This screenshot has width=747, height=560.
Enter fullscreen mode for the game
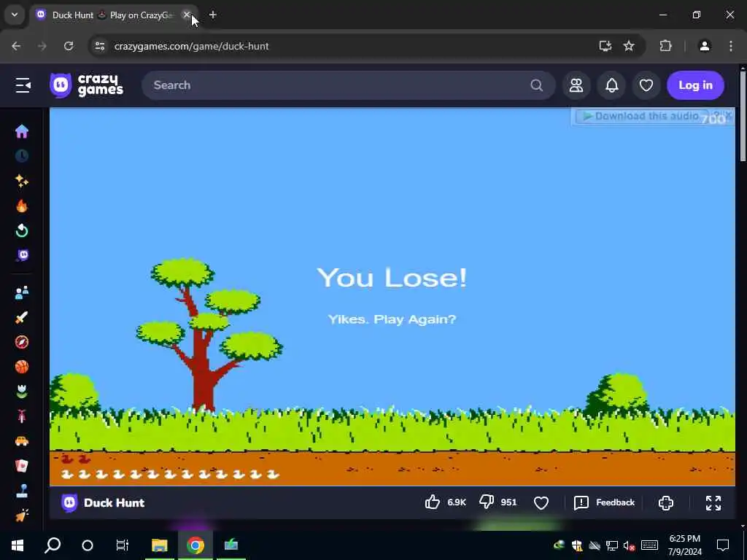coord(713,503)
